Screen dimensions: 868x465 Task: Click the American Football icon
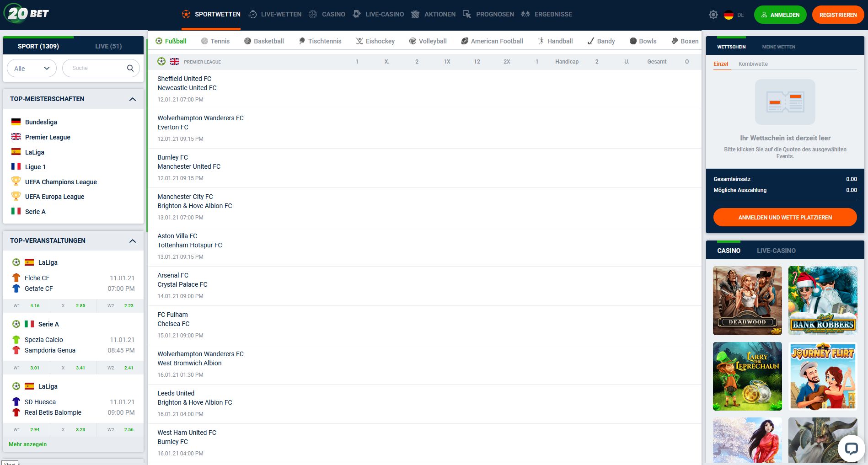tap(465, 41)
